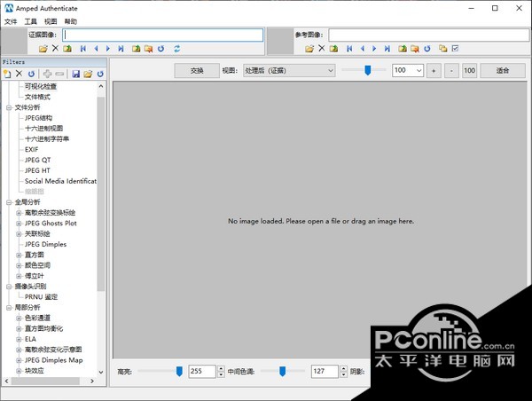Select the EXIF filter
Image resolution: width=532 pixels, height=401 pixels.
point(32,149)
